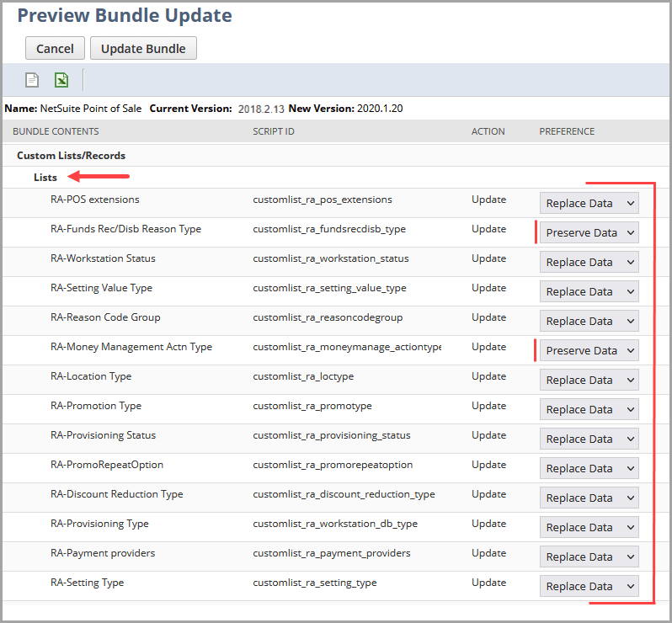Click RA-Payment providers list name
Image resolution: width=672 pixels, height=623 pixels.
coord(103,553)
